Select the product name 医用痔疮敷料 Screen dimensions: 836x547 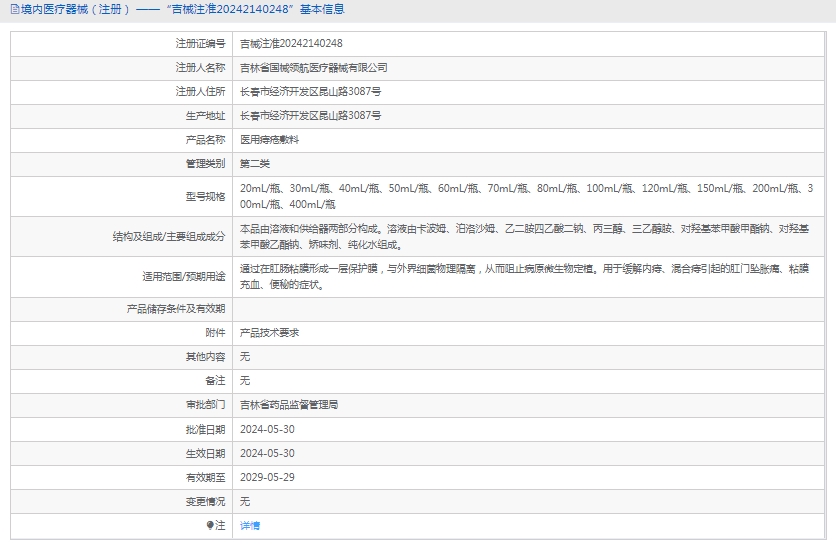269,140
